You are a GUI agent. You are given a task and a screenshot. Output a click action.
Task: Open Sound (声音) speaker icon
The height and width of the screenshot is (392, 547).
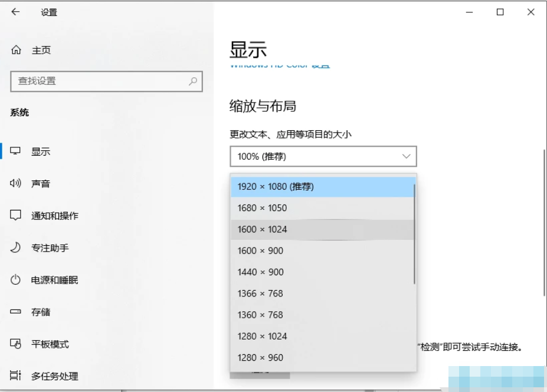pos(16,183)
